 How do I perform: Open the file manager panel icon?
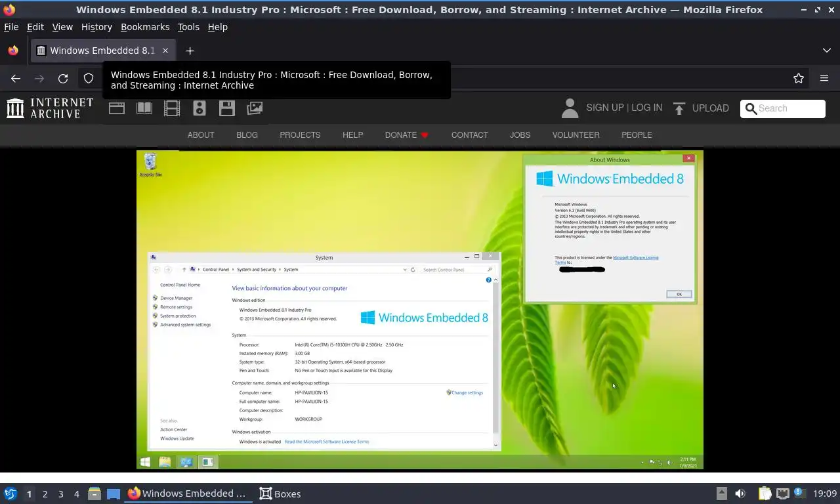[x=94, y=493]
